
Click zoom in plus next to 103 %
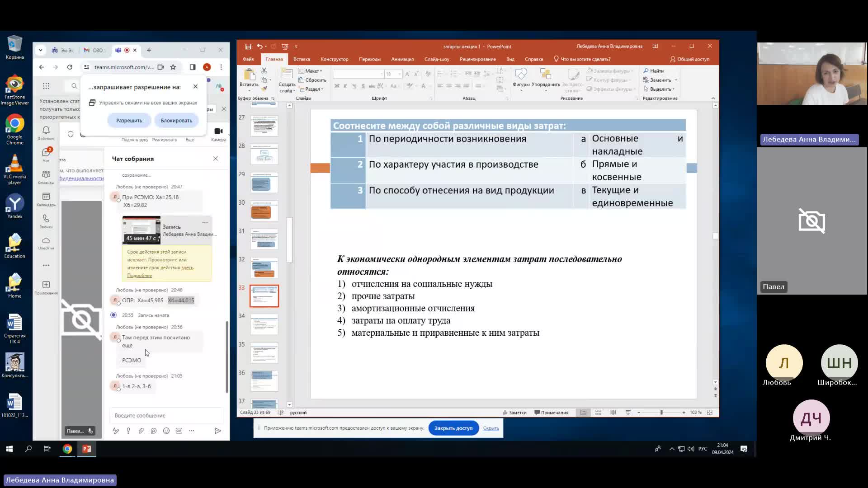pos(684,413)
